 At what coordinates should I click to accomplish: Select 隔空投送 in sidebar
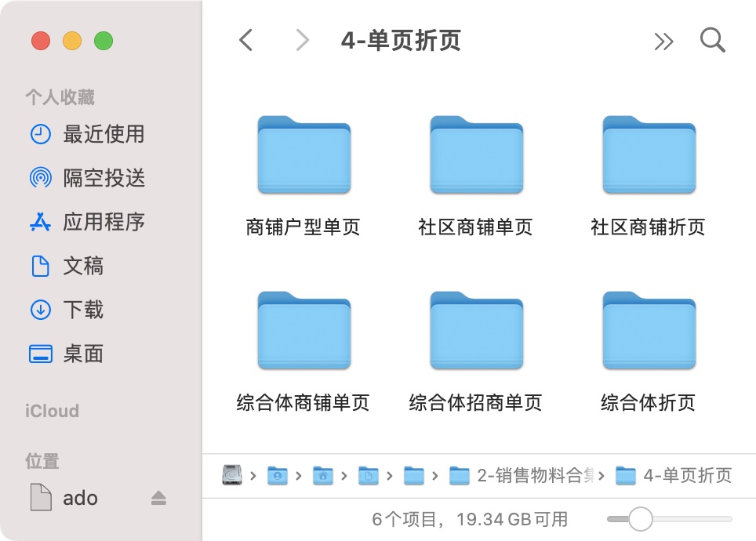tap(104, 178)
